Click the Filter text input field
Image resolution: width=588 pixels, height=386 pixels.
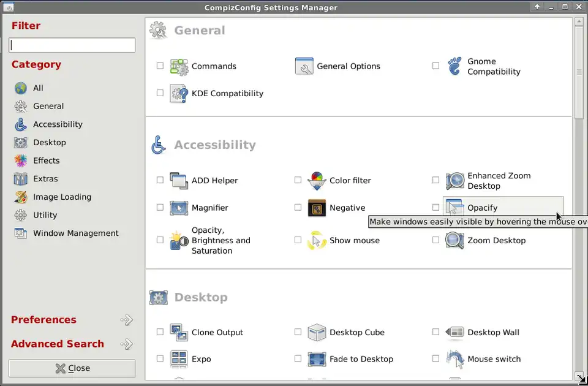click(x=72, y=45)
